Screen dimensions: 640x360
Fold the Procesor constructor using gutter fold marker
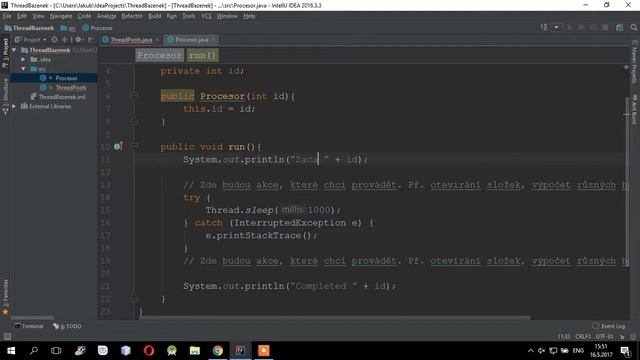pos(134,96)
